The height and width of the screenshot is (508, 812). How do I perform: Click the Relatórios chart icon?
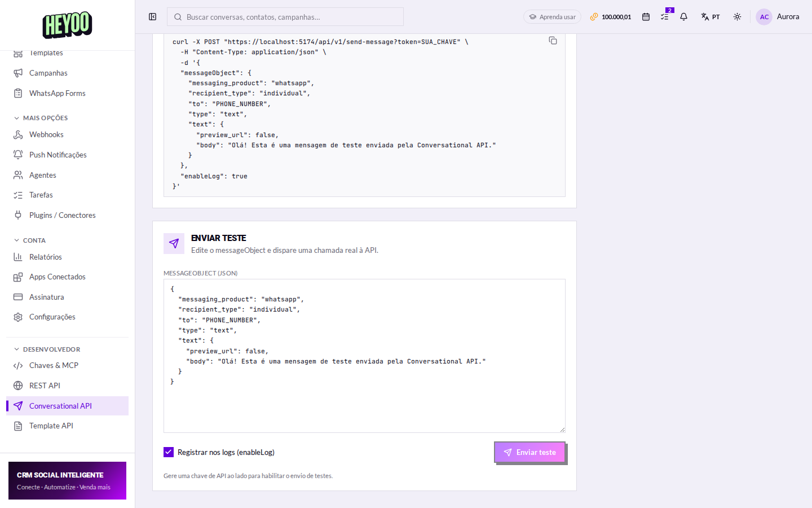pyautogui.click(x=18, y=257)
